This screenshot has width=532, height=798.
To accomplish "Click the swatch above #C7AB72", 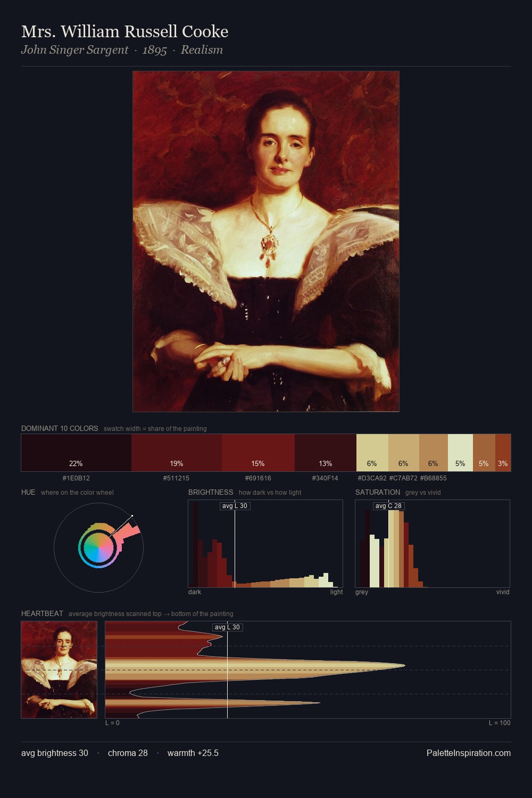I will pyautogui.click(x=404, y=453).
